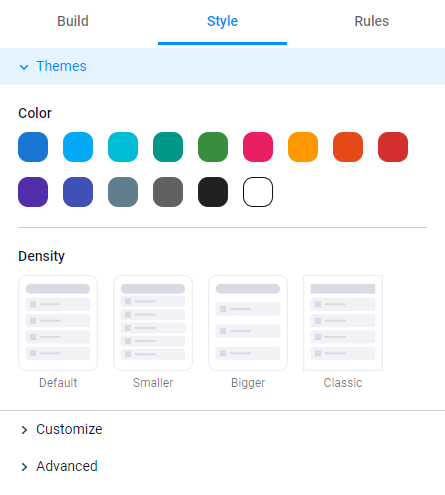Select the grey theme color

click(x=168, y=192)
